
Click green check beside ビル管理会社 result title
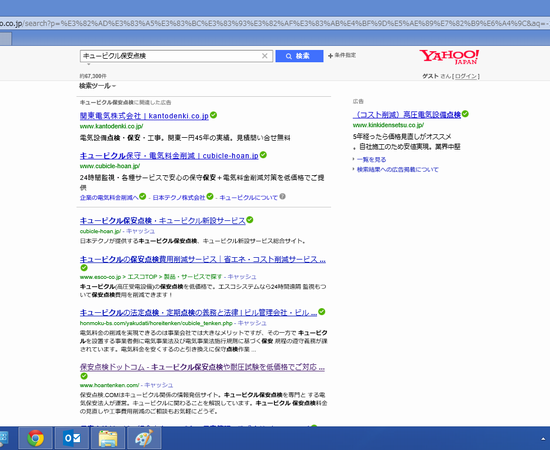322,311
